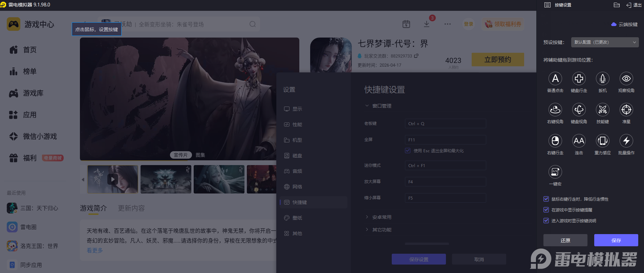
Task: Open 音频 settings category
Action: 314,171
